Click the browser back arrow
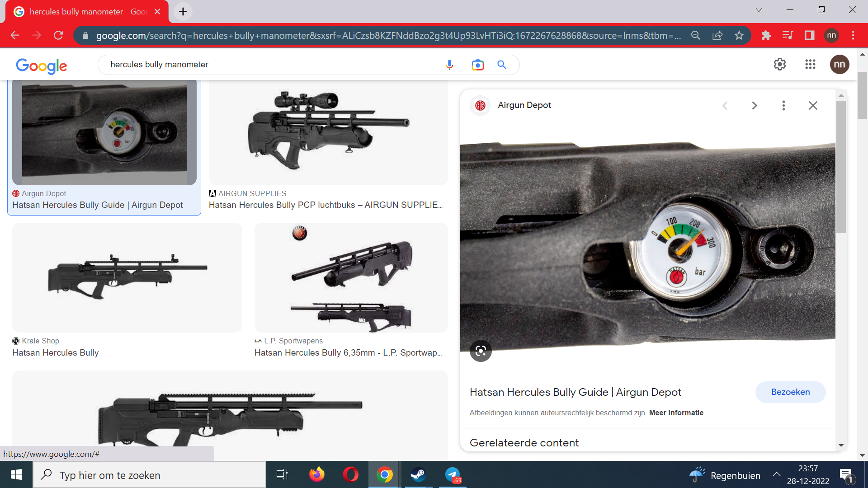Viewport: 868px width, 488px height. [15, 35]
